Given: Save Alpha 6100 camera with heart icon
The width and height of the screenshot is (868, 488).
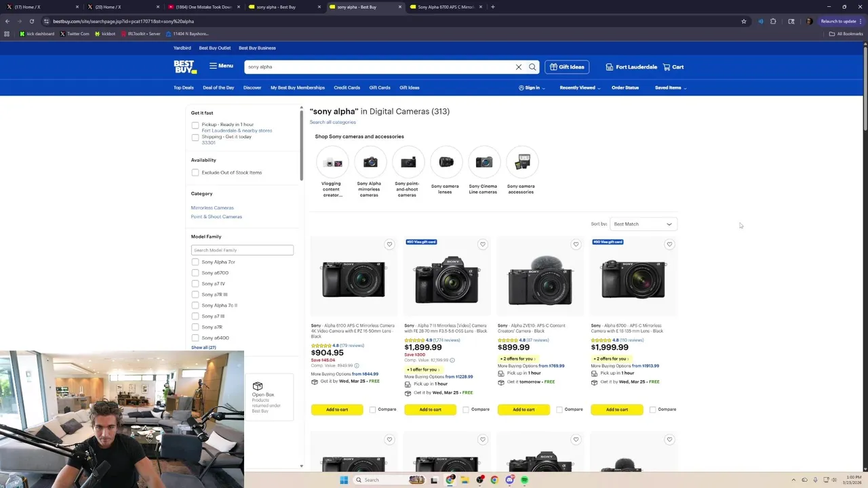Looking at the screenshot, I should [389, 244].
